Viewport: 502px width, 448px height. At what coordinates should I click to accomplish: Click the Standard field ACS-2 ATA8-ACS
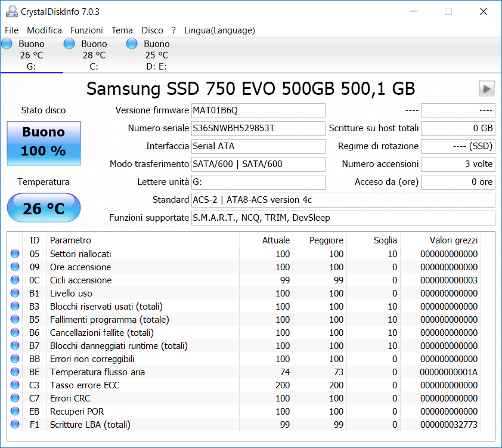(x=343, y=200)
